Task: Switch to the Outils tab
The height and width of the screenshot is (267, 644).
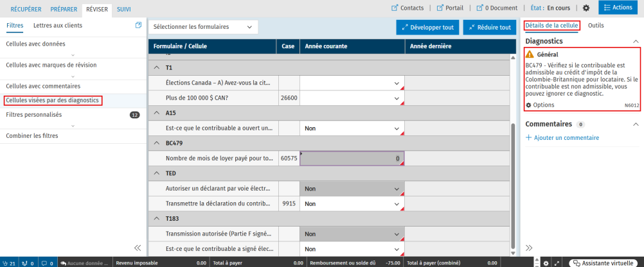Action: coord(596,25)
